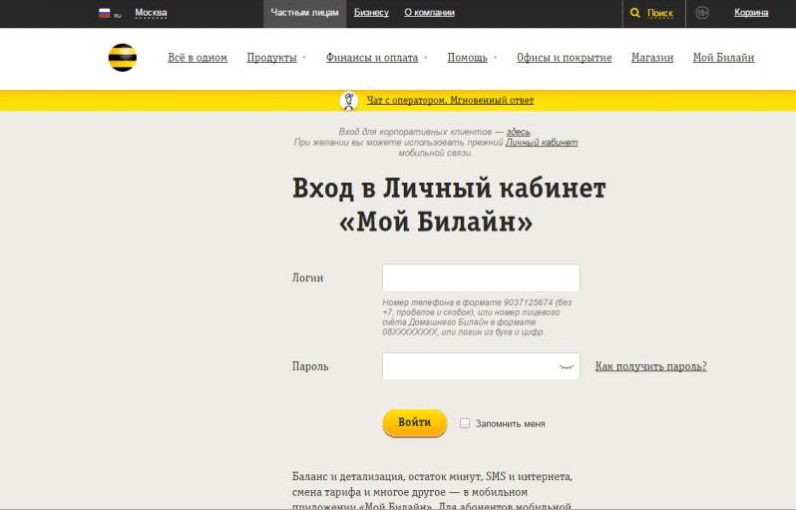Viewport: 796px width, 510px height.
Task: Expand the Помощь dropdown menu
Action: click(x=472, y=58)
